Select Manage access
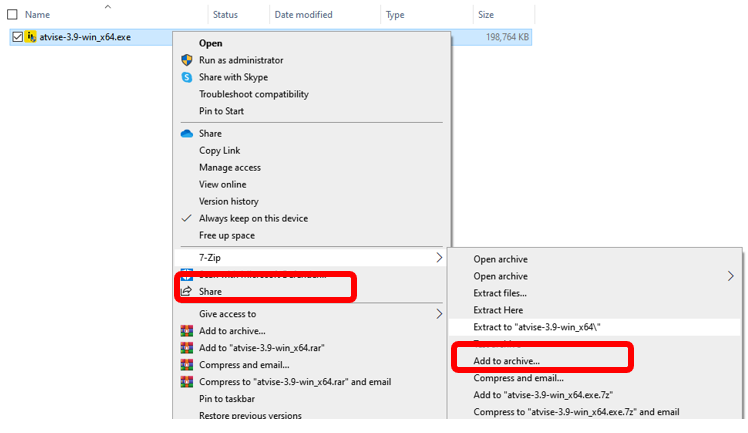748x433 pixels. (230, 167)
